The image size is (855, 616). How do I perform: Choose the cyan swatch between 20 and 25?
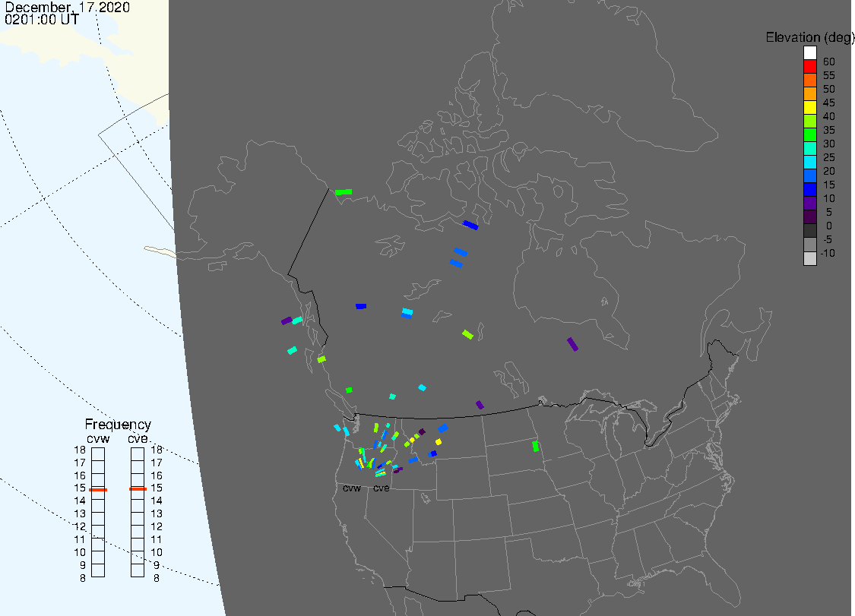pos(809,162)
